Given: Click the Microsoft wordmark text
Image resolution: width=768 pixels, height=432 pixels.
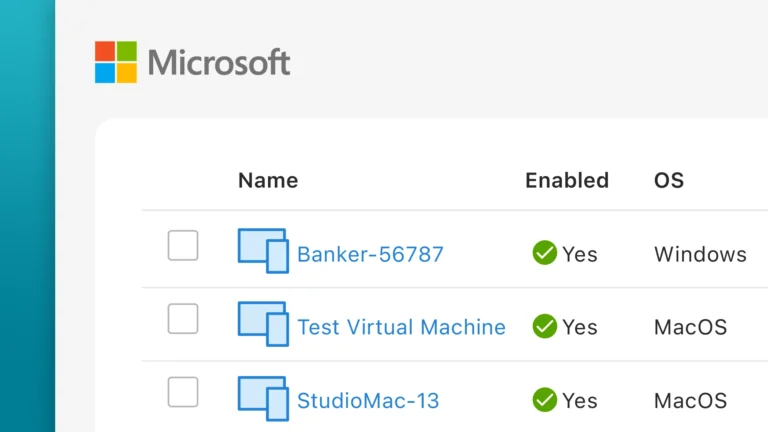Looking at the screenshot, I should click(219, 63).
